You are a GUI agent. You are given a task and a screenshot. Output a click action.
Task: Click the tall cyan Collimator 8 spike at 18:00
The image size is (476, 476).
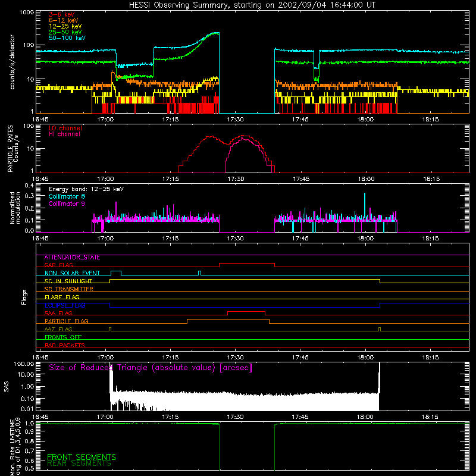tap(365, 206)
